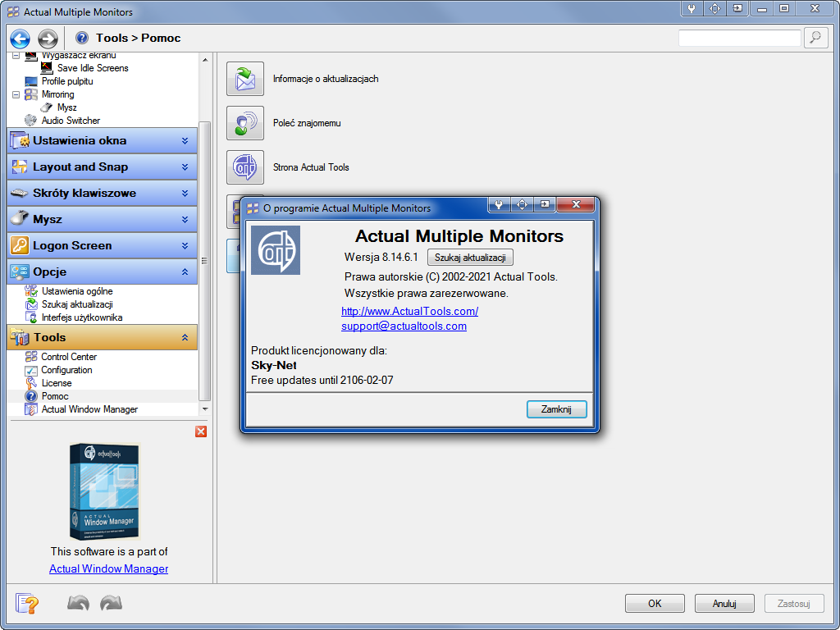Click the help icon beside Tools > Pomoc
Viewport: 840px width, 630px height.
pos(82,38)
